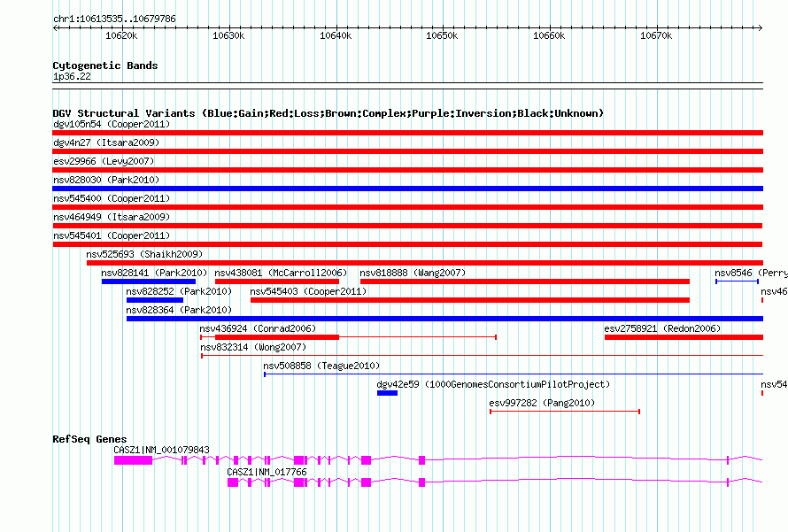This screenshot has height=532, width=788.
Task: Open the nsv8546 variant feature
Action: coord(736,281)
